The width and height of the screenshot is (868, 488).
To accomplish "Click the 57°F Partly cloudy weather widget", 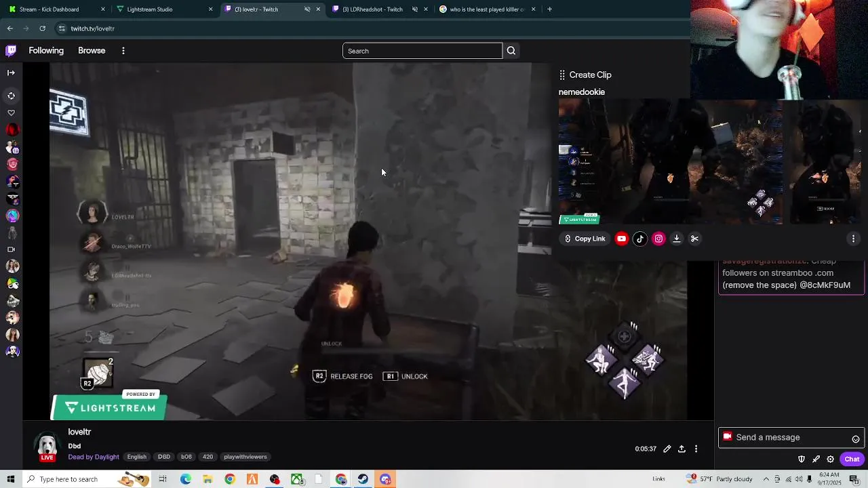I will 719,479.
